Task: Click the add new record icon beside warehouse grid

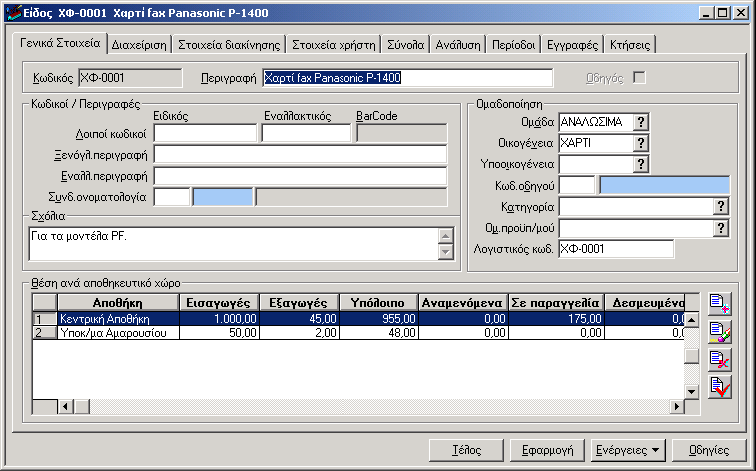Action: point(720,304)
